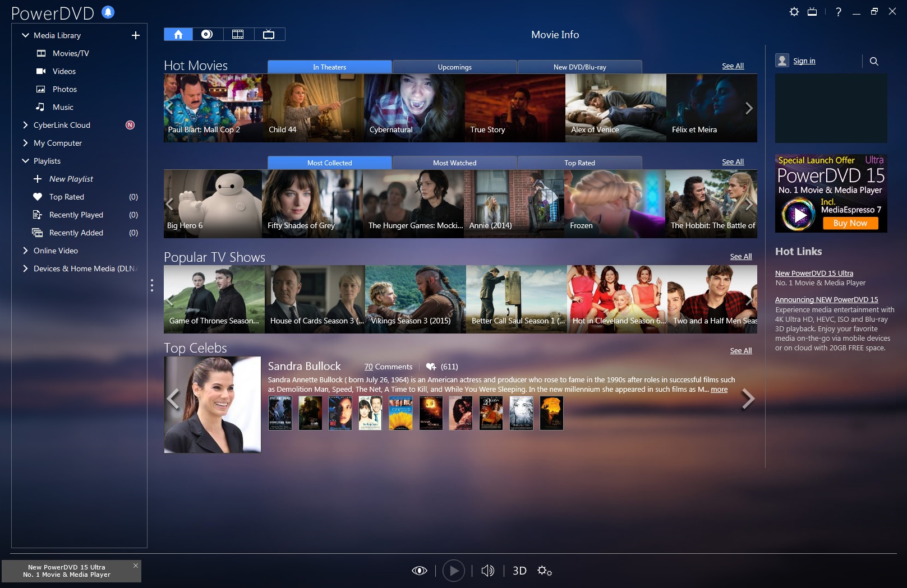The image size is (907, 588).
Task: Click See All for Hot Movies
Action: point(733,66)
